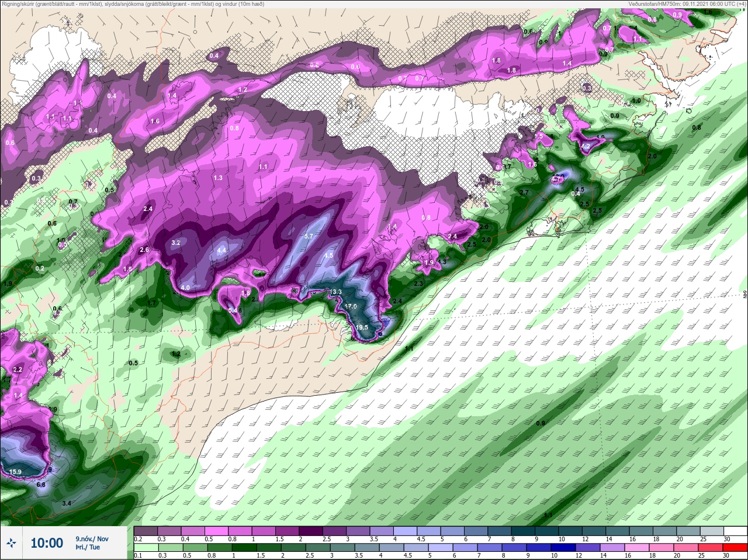The height and width of the screenshot is (560, 748).
Task: Click the 4.2 value in the eastern area
Action: click(586, 146)
